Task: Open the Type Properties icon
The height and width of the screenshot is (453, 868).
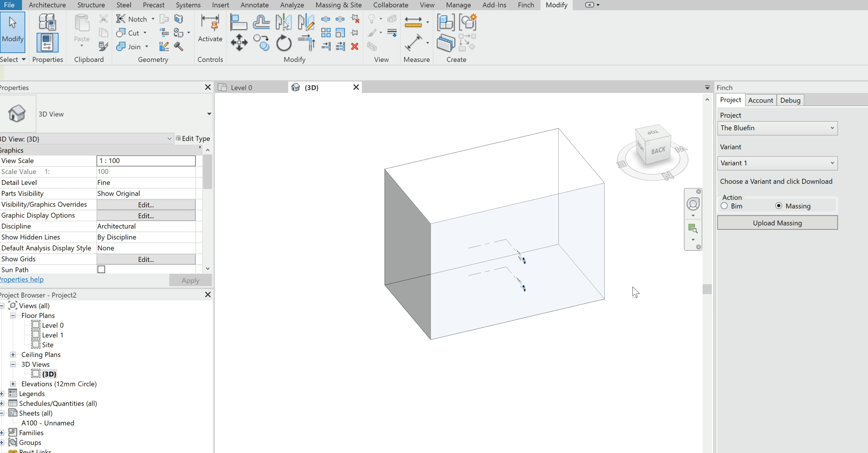Action: [x=47, y=22]
